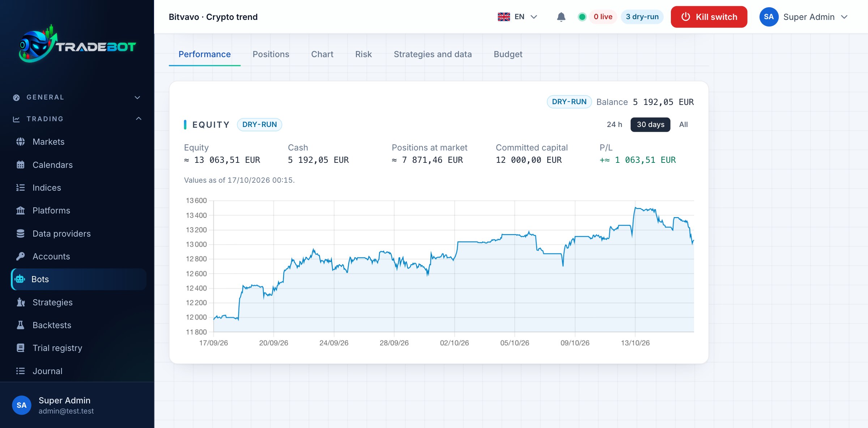Click the TradeBot logo

pyautogui.click(x=77, y=44)
